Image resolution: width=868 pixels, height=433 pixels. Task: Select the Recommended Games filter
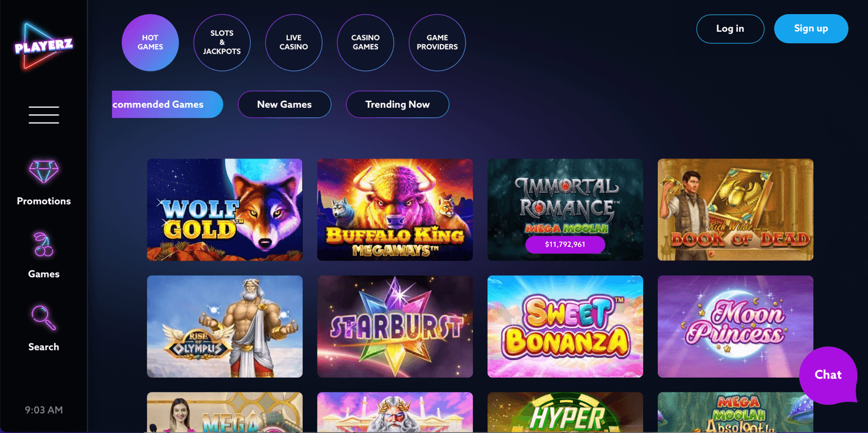tap(167, 104)
